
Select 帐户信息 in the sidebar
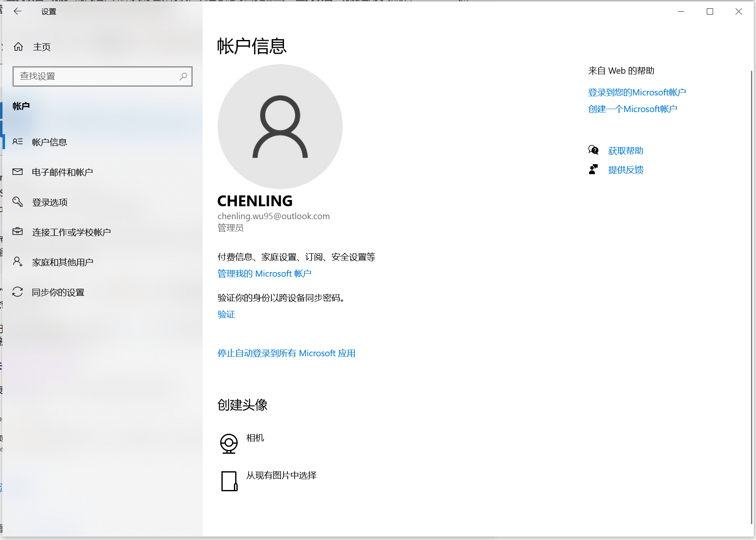click(x=102, y=142)
